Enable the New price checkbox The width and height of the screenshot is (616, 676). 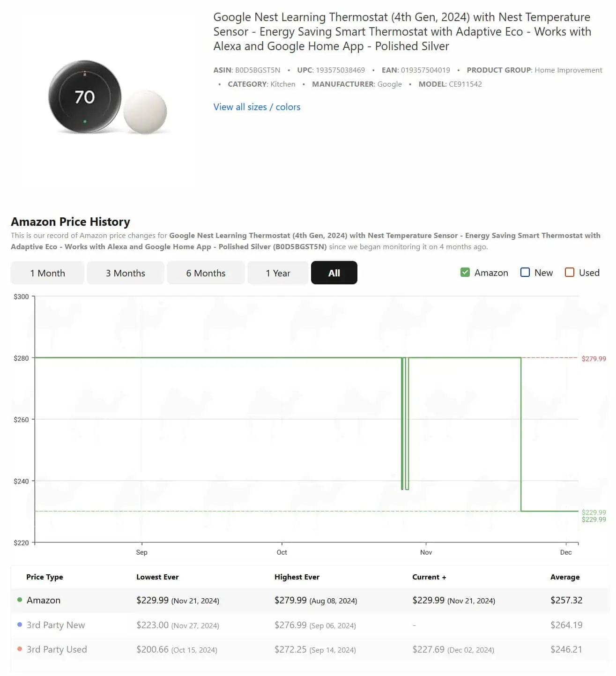(525, 273)
